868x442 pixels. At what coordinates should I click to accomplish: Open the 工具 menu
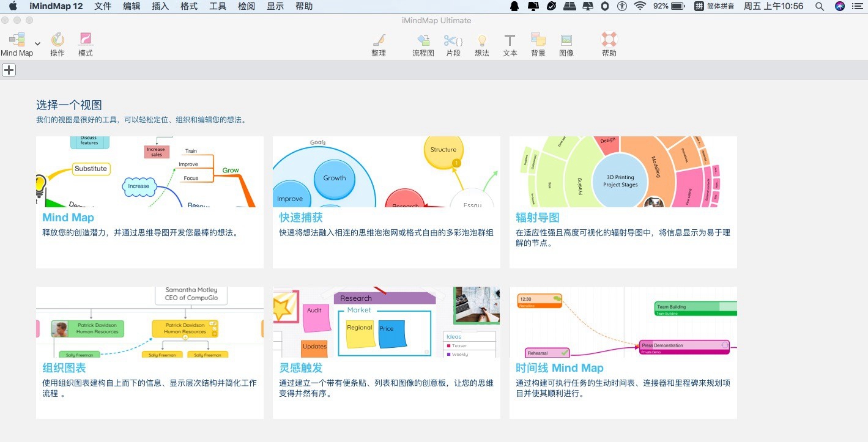pyautogui.click(x=218, y=6)
